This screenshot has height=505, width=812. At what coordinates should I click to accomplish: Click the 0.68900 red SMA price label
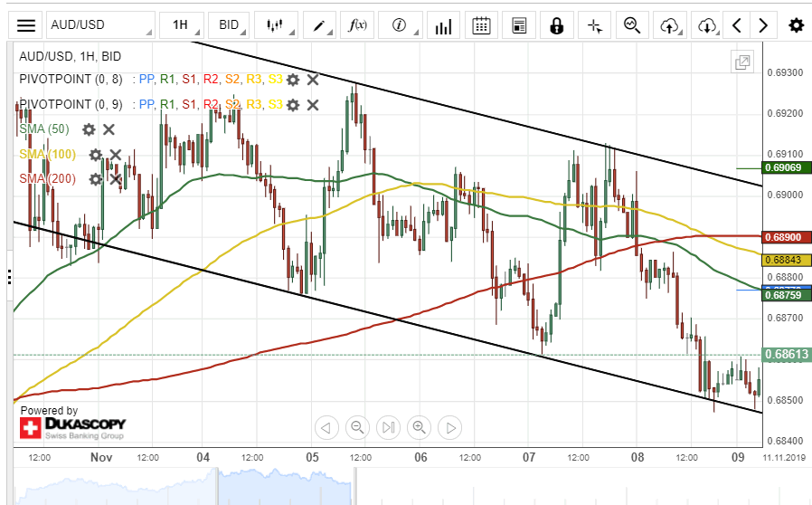pos(787,237)
